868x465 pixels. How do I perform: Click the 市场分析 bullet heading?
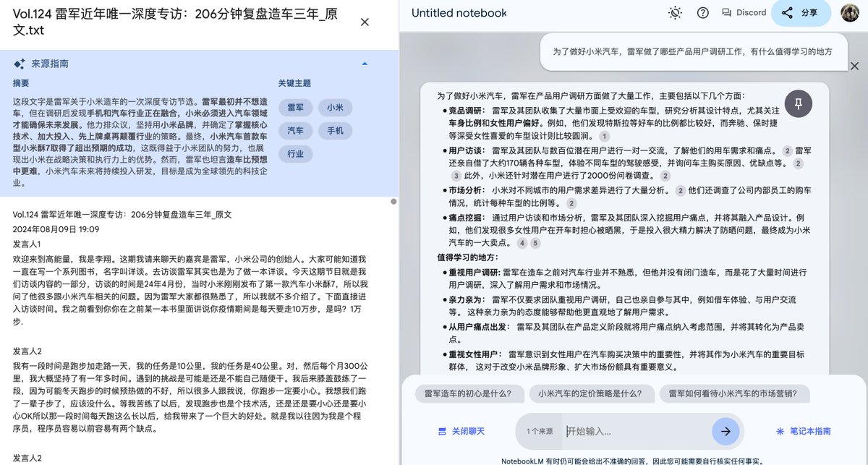(467, 190)
